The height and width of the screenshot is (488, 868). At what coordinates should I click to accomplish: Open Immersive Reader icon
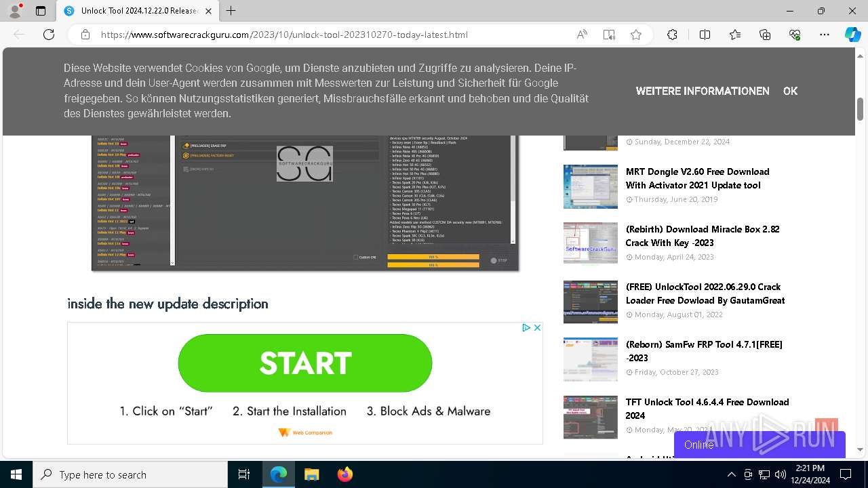click(x=609, y=35)
